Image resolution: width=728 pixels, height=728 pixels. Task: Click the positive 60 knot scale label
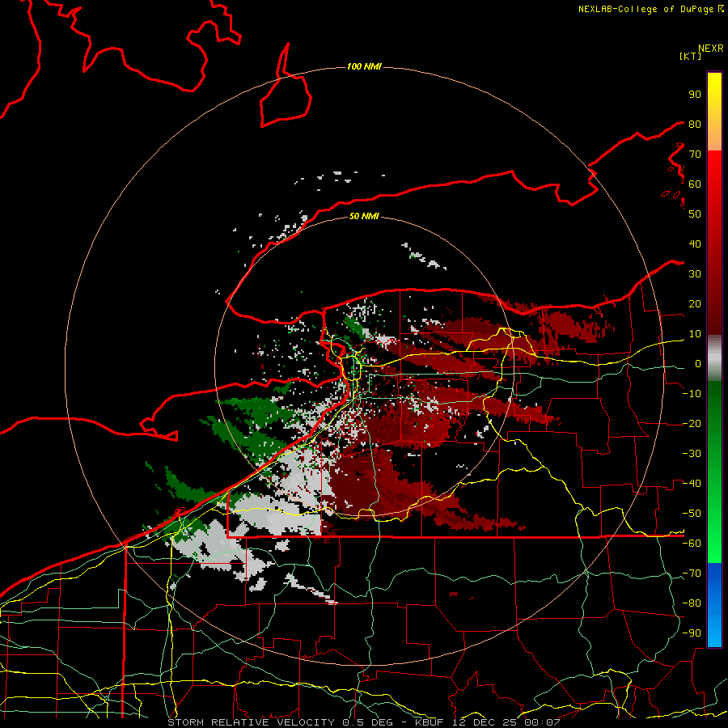[x=695, y=184]
